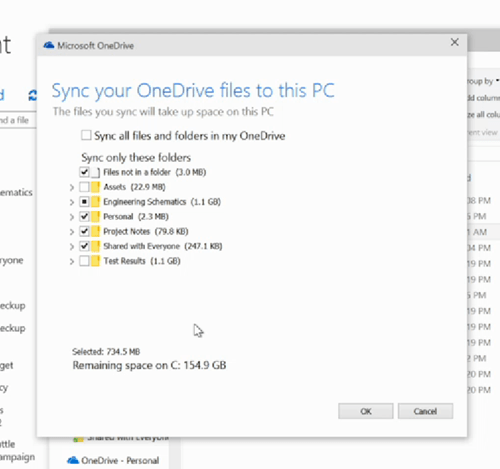Click the Sync only these folders heading

click(136, 157)
